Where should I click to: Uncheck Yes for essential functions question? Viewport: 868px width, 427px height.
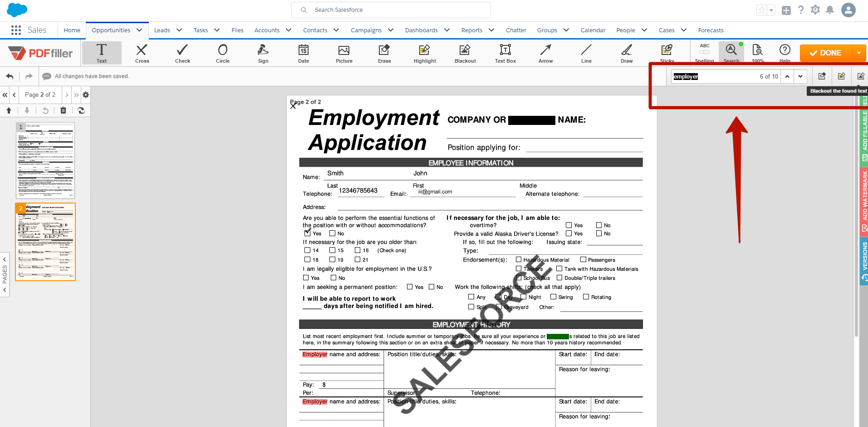(307, 233)
